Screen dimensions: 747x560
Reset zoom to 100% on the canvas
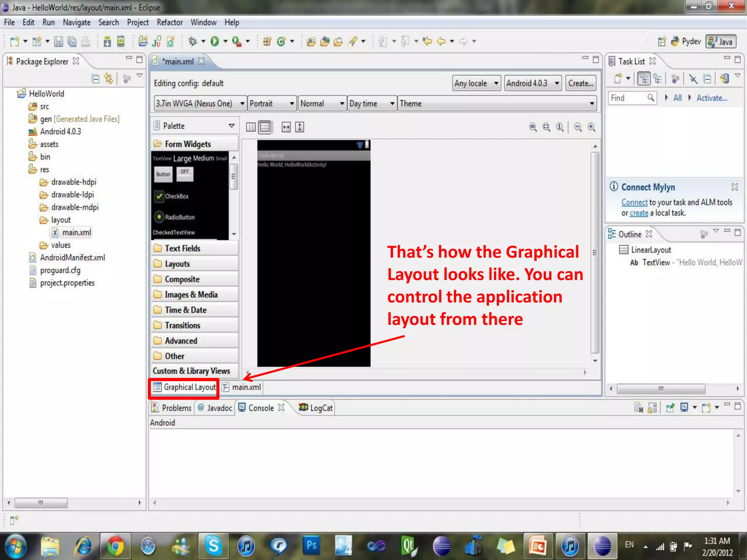pyautogui.click(x=560, y=127)
